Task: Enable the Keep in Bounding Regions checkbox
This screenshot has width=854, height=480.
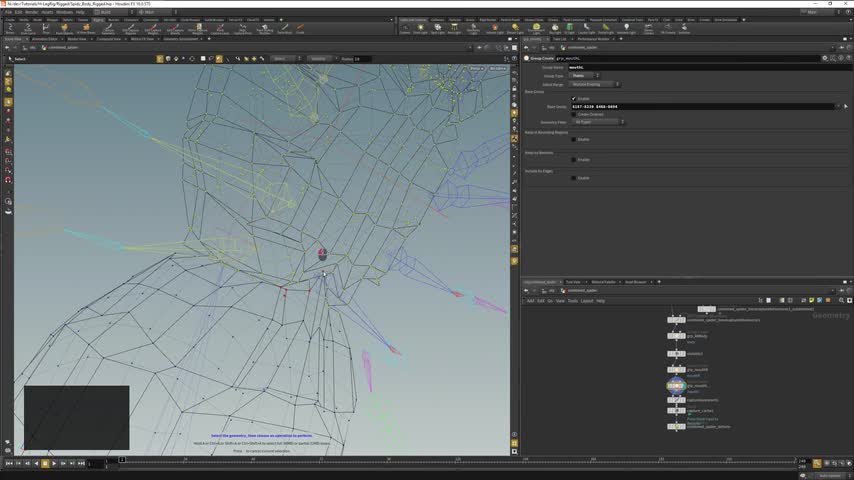Action: pos(574,139)
